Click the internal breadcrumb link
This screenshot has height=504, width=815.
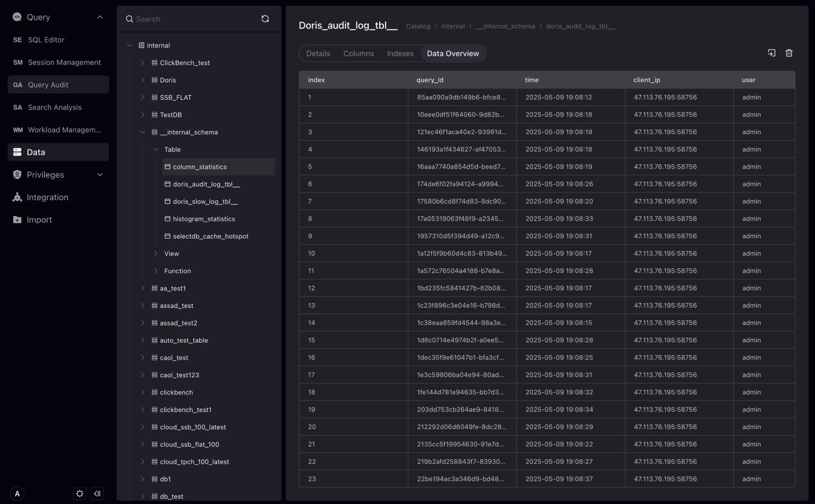click(x=453, y=26)
